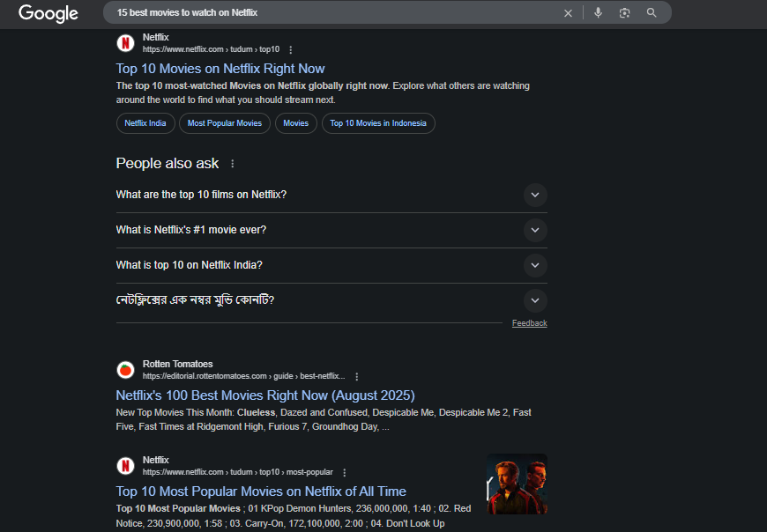Viewport: 767px width, 532px height.
Task: Click the Netflix favicon beside the most-popular URL
Action: [x=126, y=466]
